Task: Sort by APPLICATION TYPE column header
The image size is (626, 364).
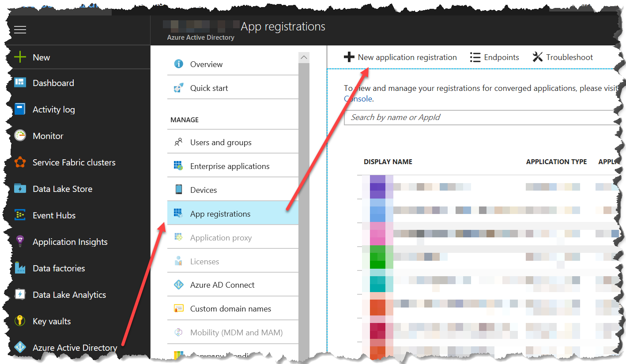Action: pos(556,162)
